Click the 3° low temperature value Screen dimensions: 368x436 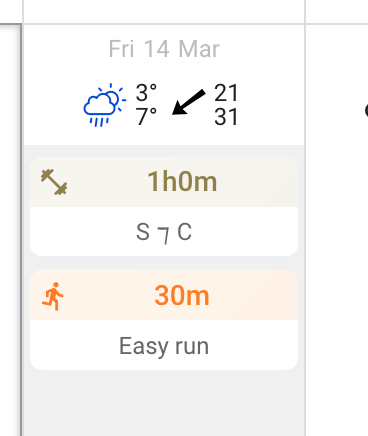[x=146, y=93]
